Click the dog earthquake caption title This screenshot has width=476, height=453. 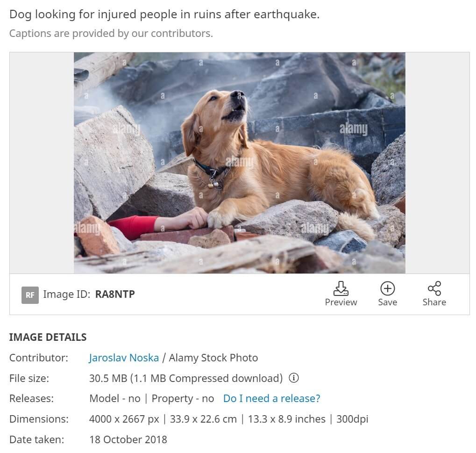click(x=164, y=14)
